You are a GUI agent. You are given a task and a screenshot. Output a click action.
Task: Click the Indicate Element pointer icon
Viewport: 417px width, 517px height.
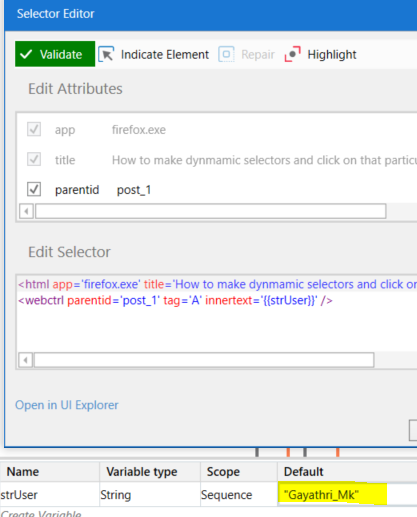point(106,54)
